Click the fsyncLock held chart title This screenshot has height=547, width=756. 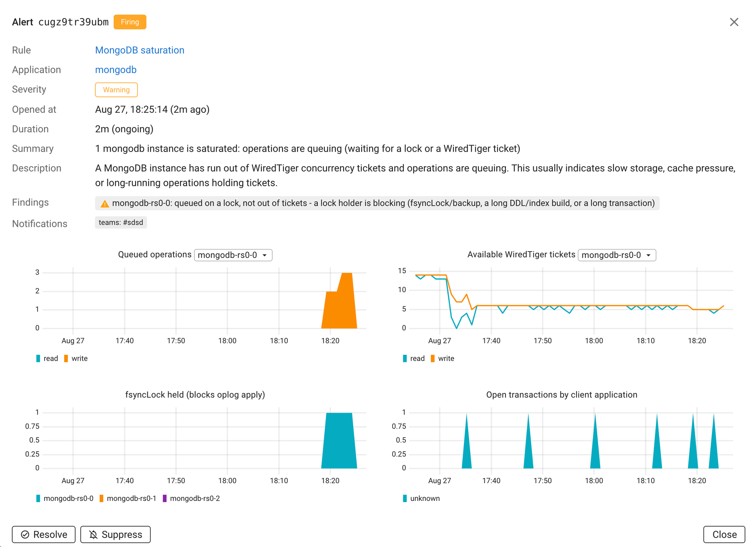195,395
